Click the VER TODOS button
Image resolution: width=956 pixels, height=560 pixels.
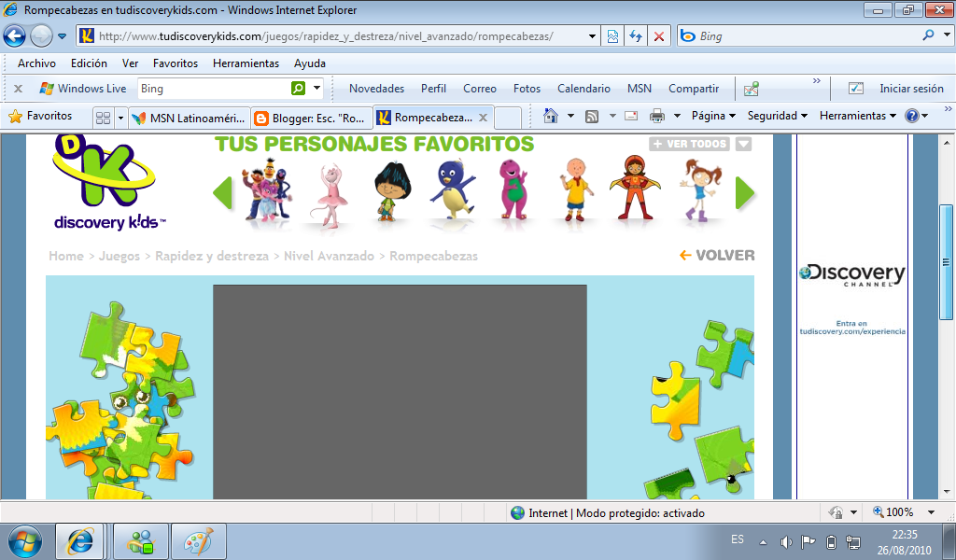pos(690,144)
